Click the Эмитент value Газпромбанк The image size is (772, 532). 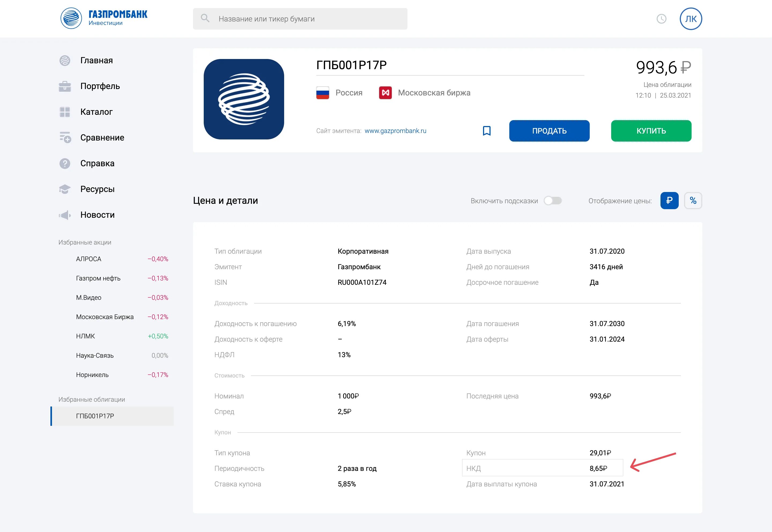[x=359, y=267]
